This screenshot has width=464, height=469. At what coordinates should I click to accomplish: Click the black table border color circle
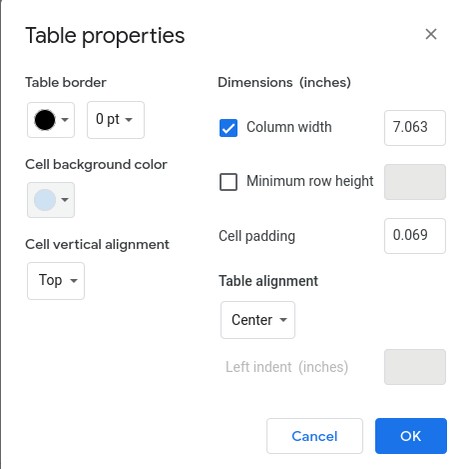(45, 120)
